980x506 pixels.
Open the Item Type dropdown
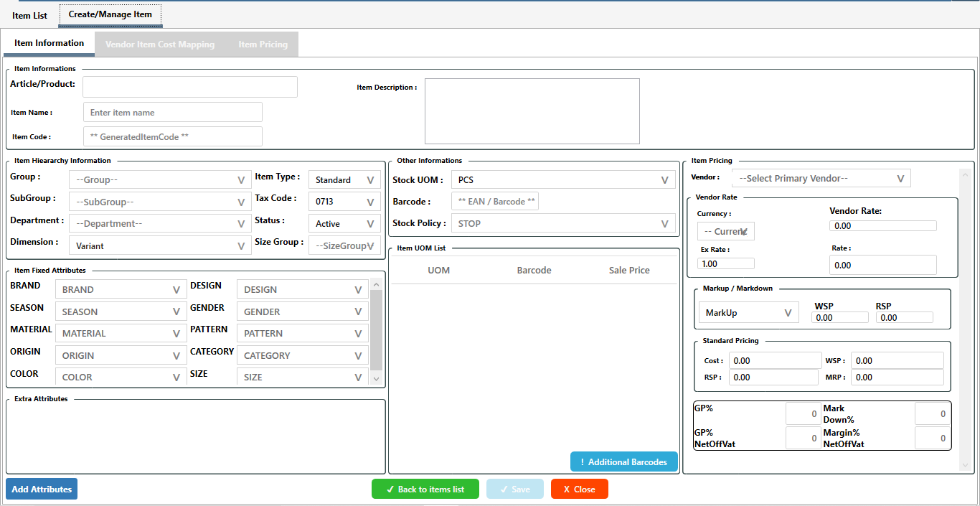click(344, 180)
